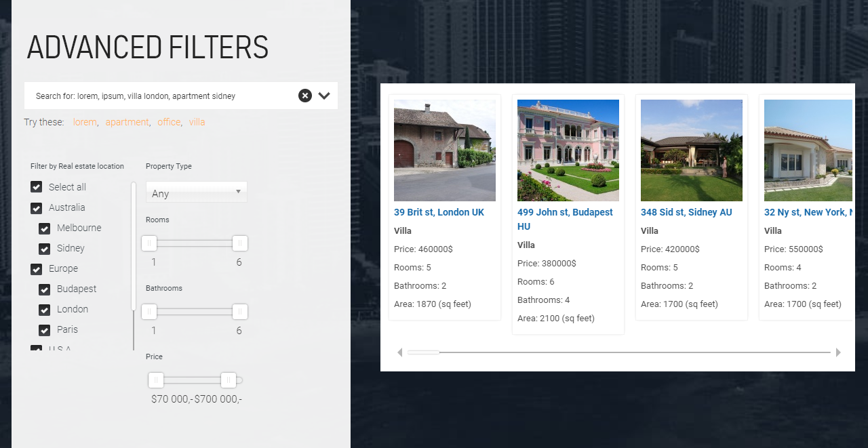Expand search options chevron arrow
The width and height of the screenshot is (868, 448).
[x=324, y=96]
